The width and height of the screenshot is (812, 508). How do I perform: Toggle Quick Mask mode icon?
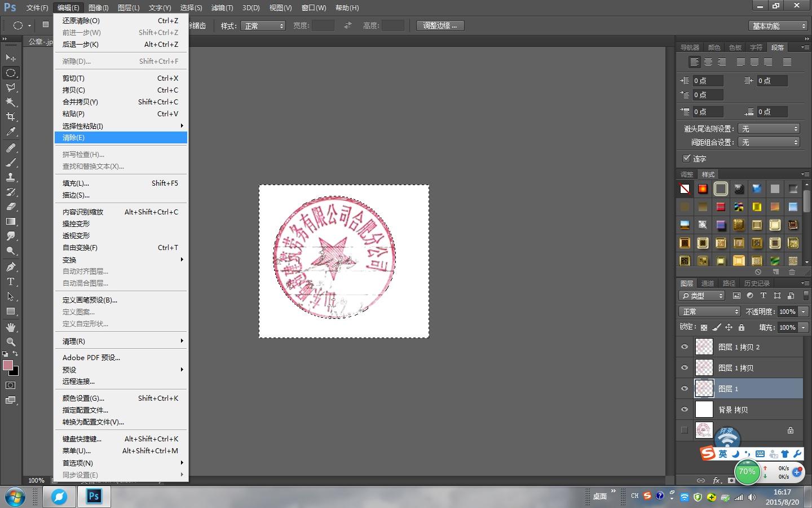point(11,386)
